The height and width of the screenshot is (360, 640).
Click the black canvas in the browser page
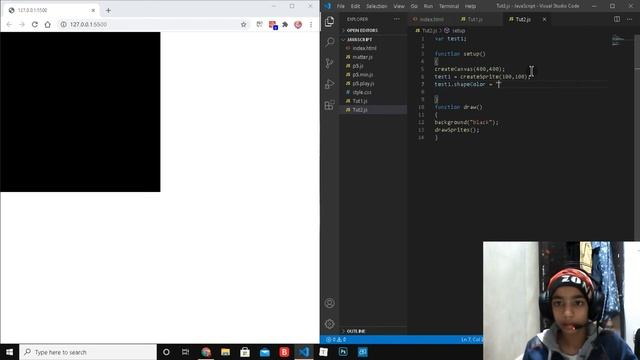pyautogui.click(x=80, y=112)
